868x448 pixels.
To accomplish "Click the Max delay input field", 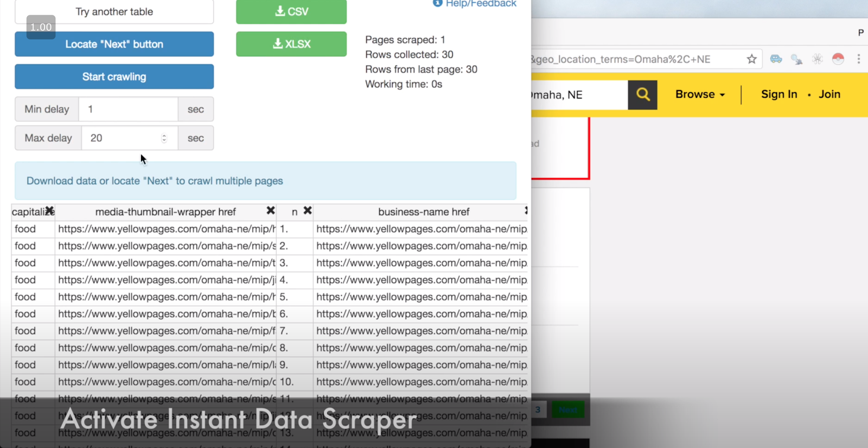I will 129,138.
